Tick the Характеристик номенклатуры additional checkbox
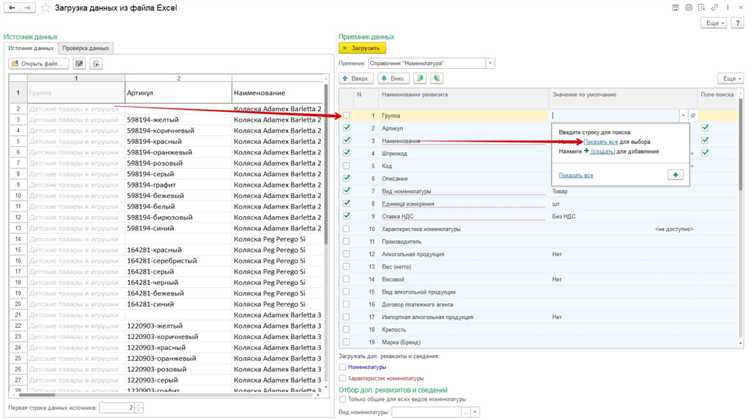This screenshot has width=750, height=420. (342, 378)
